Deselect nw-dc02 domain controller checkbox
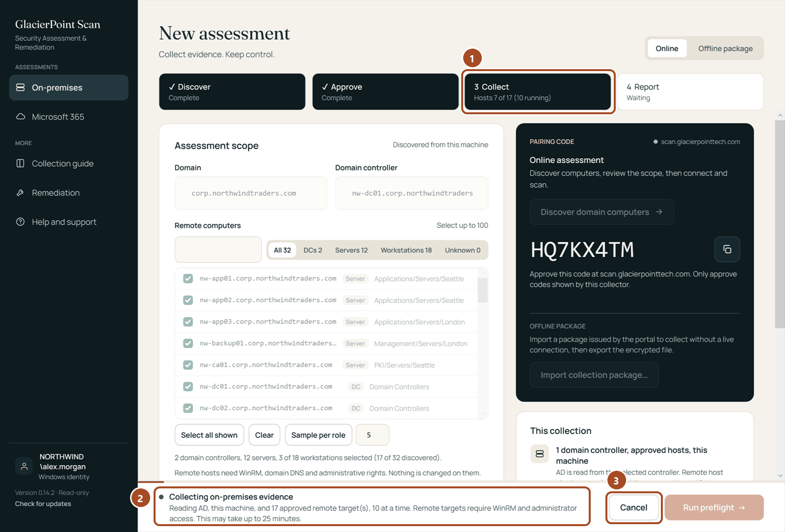The image size is (785, 532). pos(188,408)
